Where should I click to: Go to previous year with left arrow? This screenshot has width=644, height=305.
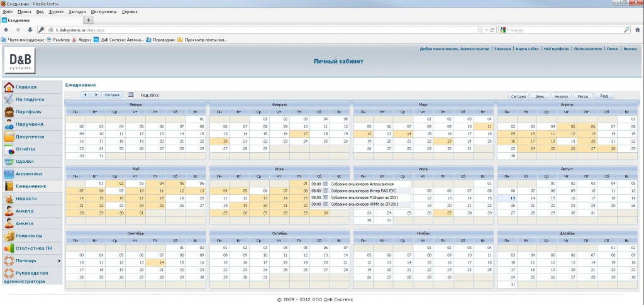tap(86, 95)
